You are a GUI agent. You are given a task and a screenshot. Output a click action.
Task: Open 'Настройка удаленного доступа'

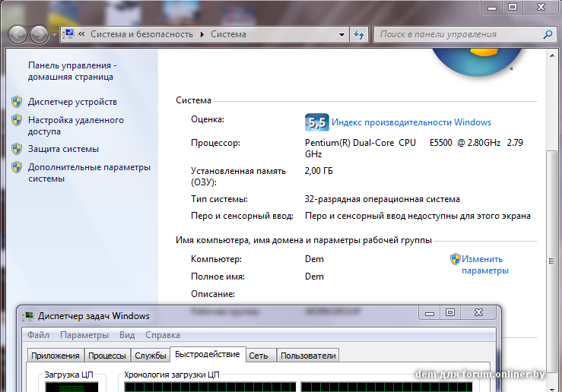coord(75,125)
